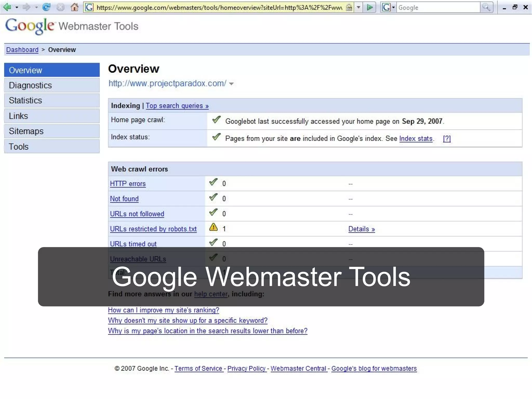
Task: Click the [?] help link for Index status
Action: tap(447, 139)
